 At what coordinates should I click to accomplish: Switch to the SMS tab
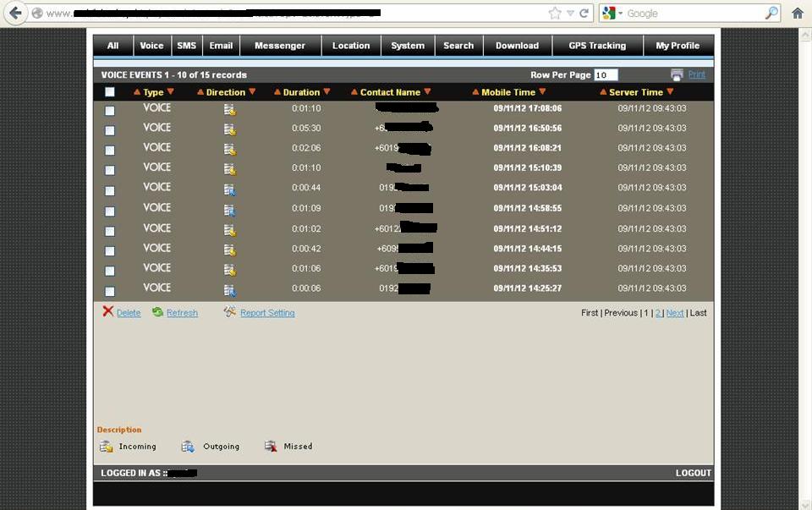point(186,46)
